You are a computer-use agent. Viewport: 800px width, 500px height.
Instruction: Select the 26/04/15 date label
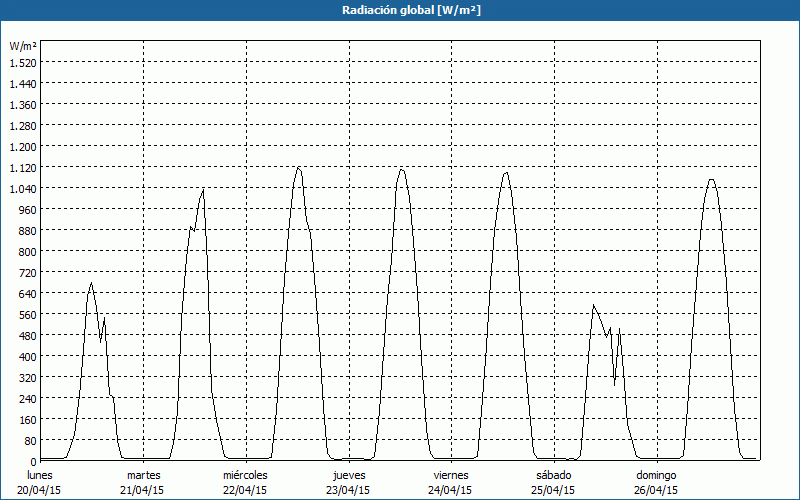point(656,490)
